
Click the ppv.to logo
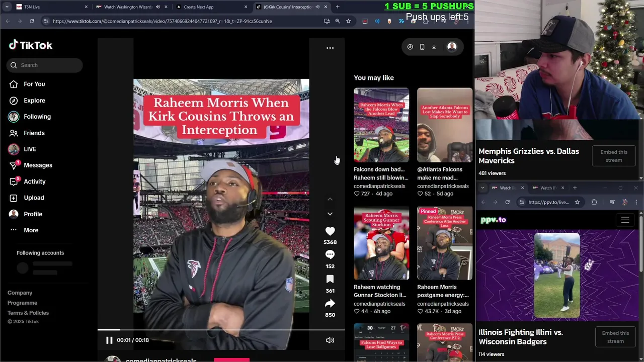pyautogui.click(x=493, y=220)
